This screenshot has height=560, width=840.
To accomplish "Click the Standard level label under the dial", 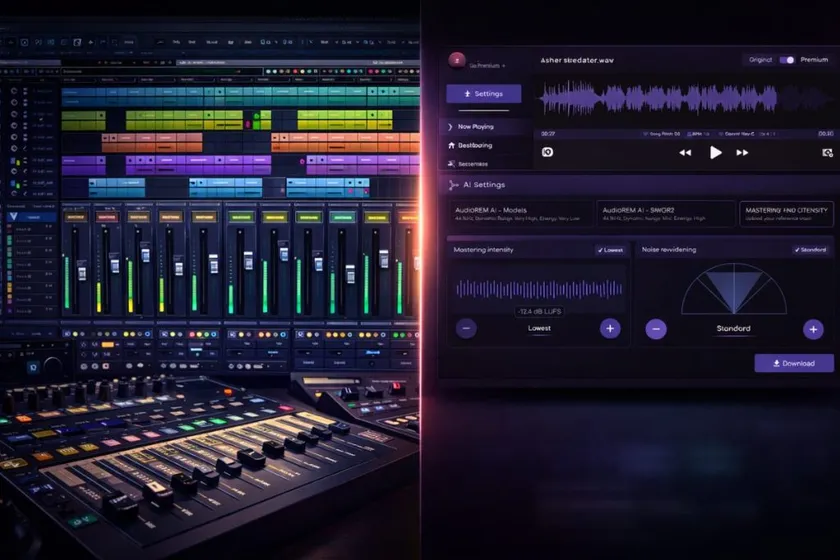I will 733,328.
